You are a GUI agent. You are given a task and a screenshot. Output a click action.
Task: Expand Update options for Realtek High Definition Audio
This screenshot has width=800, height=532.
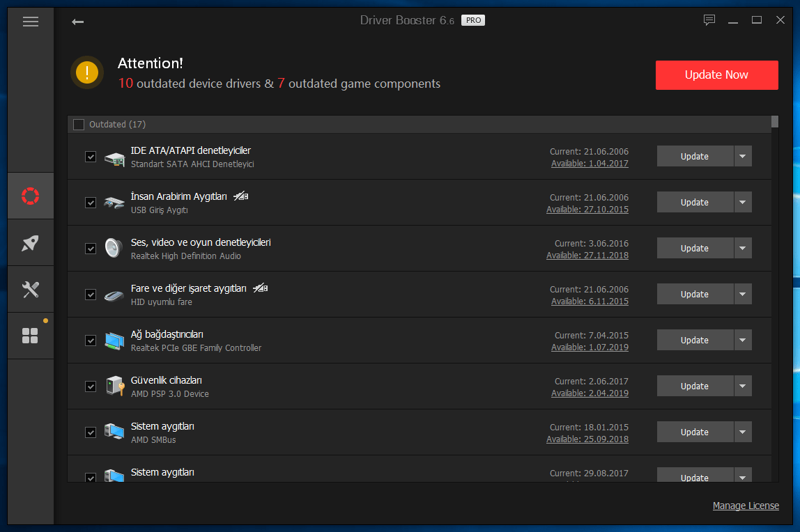(x=743, y=248)
